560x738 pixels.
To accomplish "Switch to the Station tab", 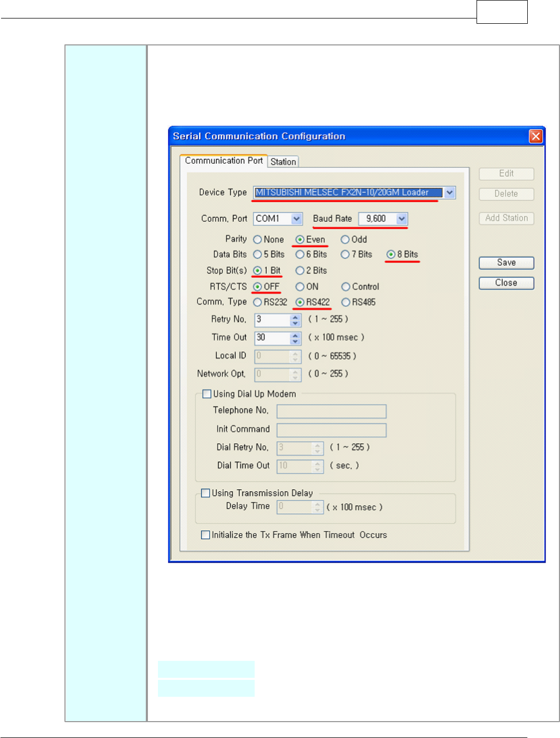I will point(283,162).
